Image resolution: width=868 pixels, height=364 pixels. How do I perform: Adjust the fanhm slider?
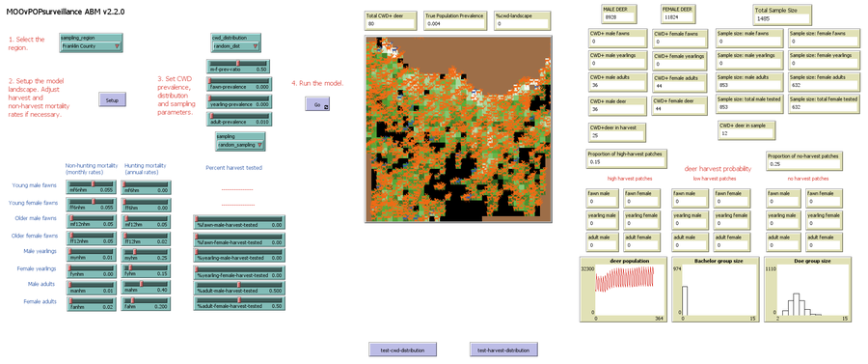click(x=92, y=303)
